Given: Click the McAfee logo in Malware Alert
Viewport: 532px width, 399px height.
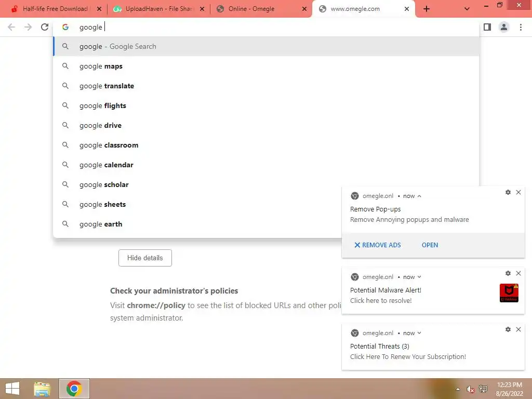Looking at the screenshot, I should coord(509,293).
